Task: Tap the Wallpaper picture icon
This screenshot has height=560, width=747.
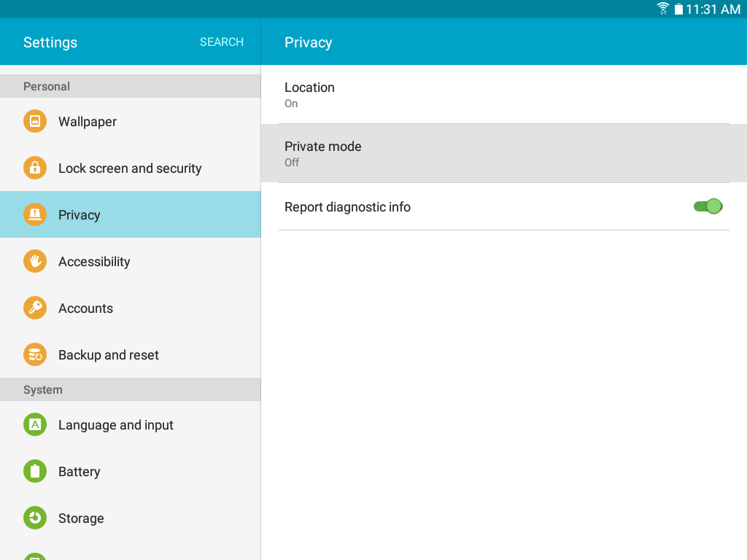Action: tap(35, 122)
